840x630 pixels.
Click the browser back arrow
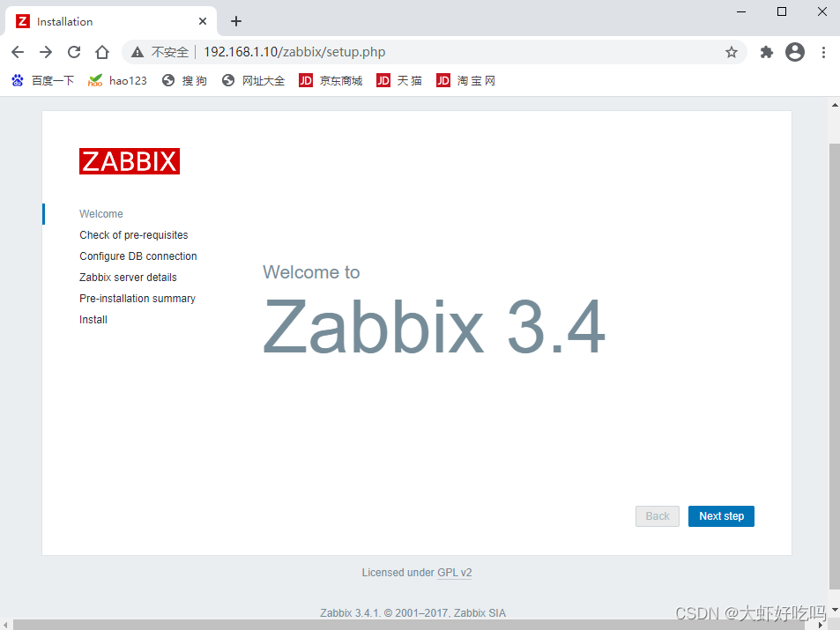click(18, 52)
